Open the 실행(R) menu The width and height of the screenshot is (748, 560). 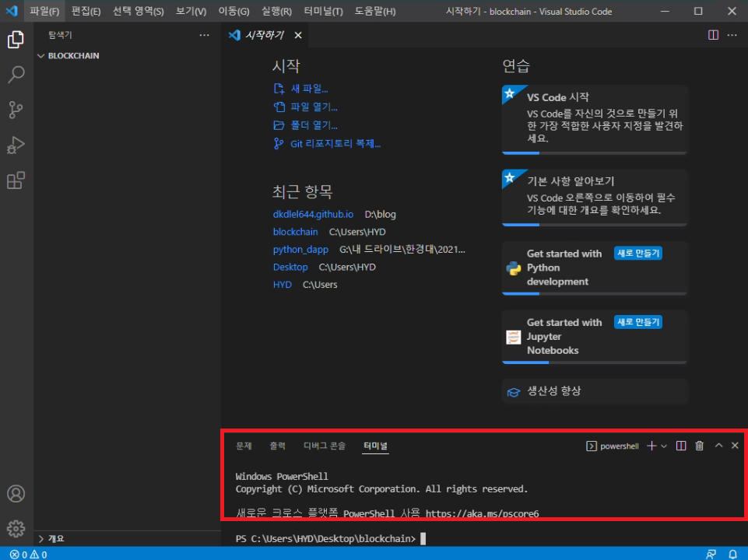pyautogui.click(x=276, y=12)
